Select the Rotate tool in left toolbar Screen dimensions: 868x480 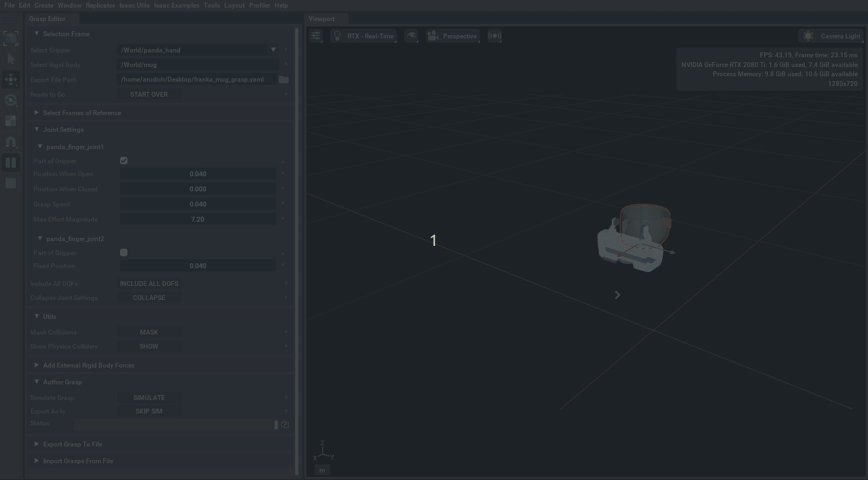(x=11, y=100)
